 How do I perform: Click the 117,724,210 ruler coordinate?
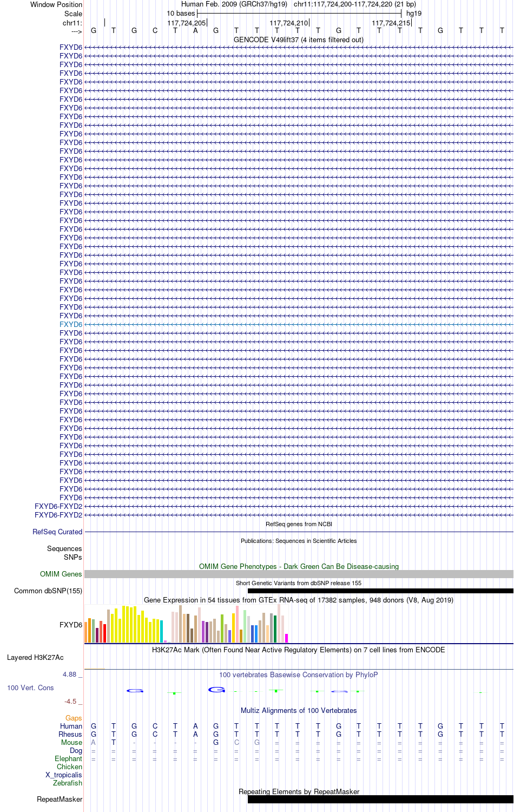tap(289, 23)
